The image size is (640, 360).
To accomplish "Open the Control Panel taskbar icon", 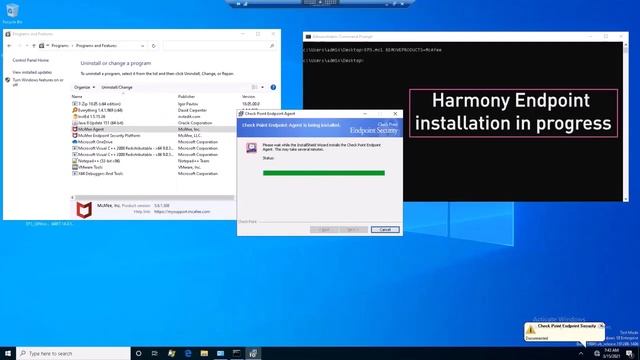I will coord(220,353).
